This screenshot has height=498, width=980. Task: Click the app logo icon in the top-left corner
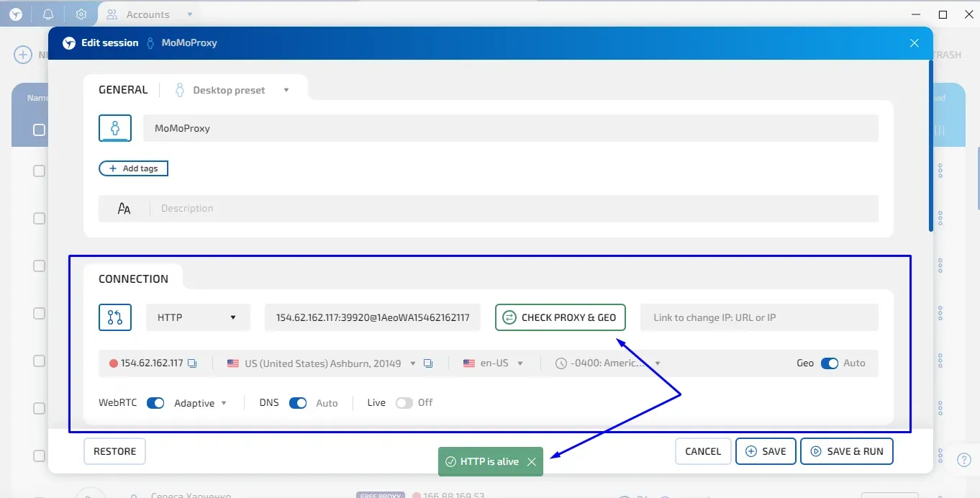coord(15,14)
